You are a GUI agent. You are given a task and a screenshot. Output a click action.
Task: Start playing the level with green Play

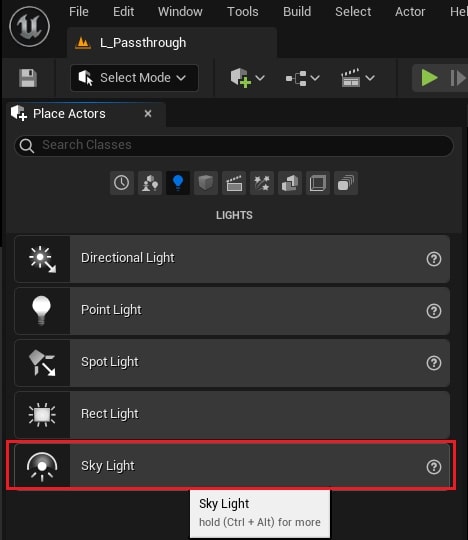[x=429, y=78]
